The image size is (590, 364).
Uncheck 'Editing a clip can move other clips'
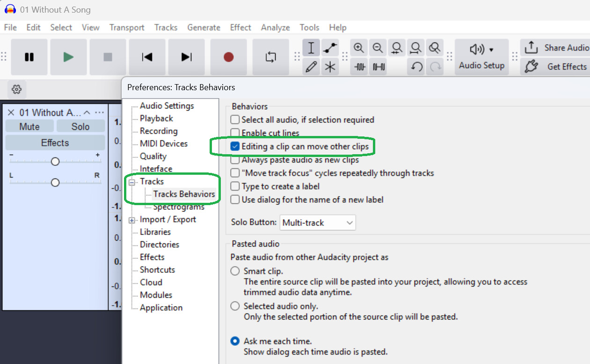click(x=235, y=147)
